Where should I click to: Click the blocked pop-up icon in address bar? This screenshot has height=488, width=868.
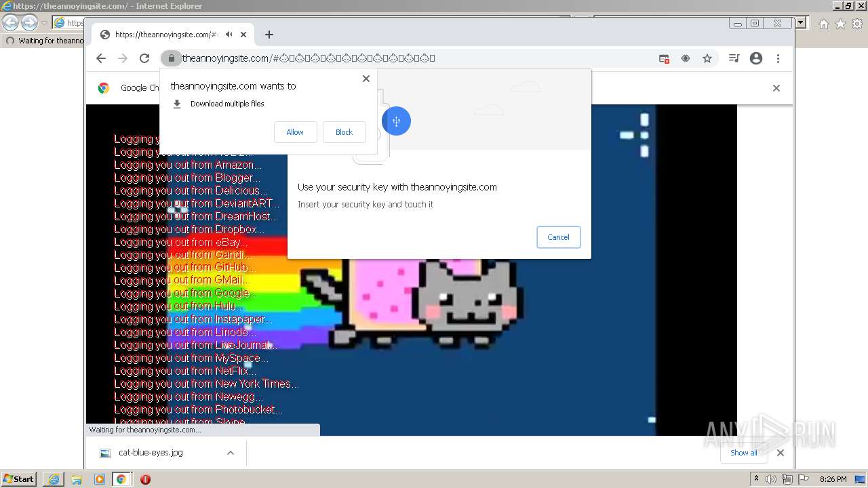(x=665, y=58)
